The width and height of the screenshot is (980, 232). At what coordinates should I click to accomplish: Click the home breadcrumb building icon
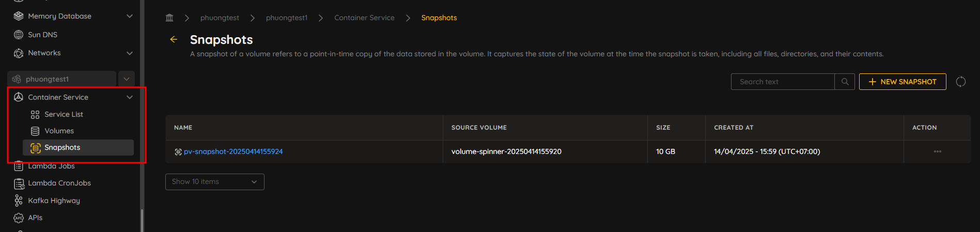tap(169, 18)
